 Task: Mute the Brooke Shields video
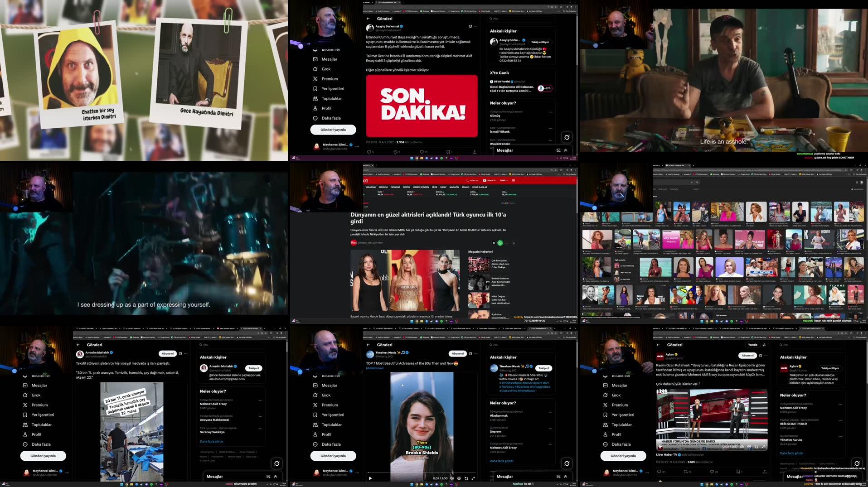click(451, 478)
